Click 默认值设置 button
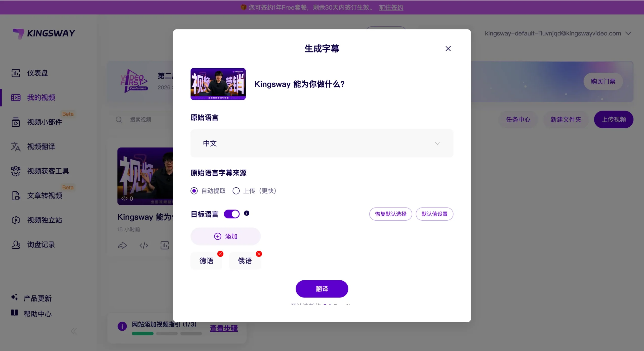Screen dimensions: 644x351 point(434,214)
